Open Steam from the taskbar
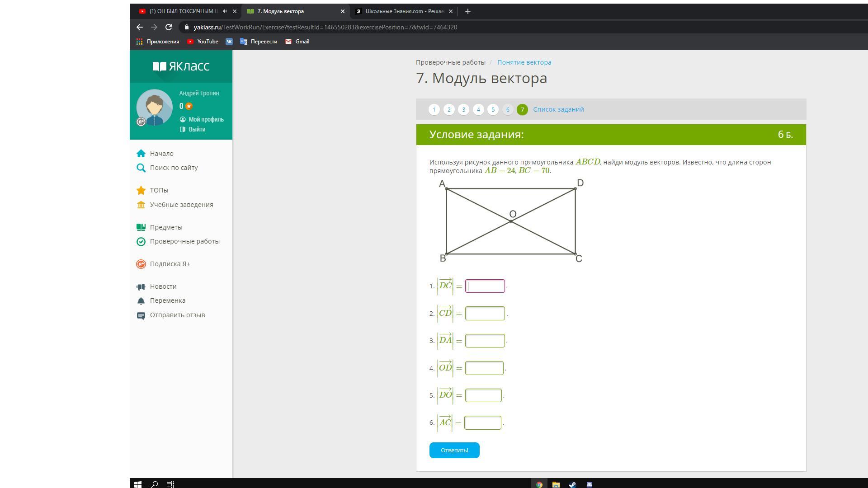This screenshot has height=488, width=868. tap(572, 484)
